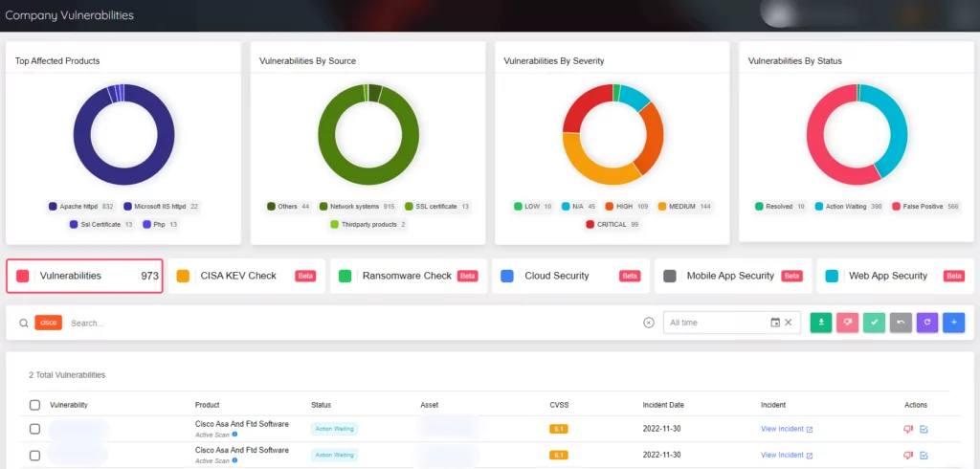Click Action Waiting badge in first row

coord(334,429)
